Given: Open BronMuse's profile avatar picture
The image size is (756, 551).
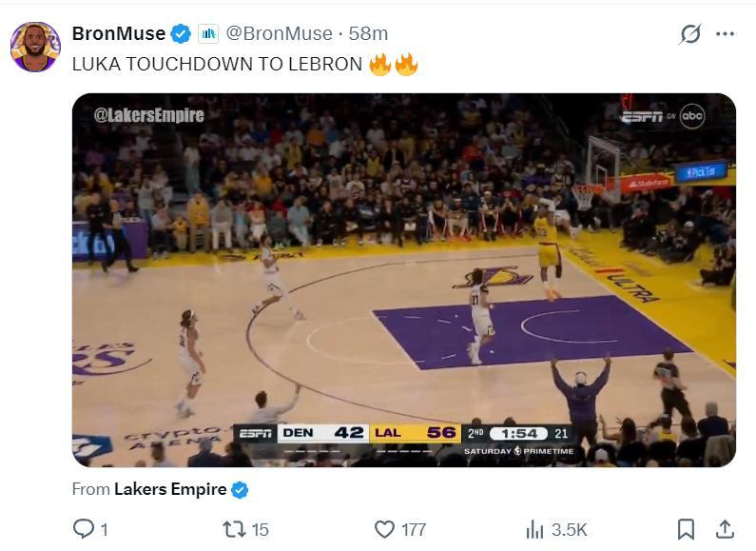Looking at the screenshot, I should tap(35, 46).
